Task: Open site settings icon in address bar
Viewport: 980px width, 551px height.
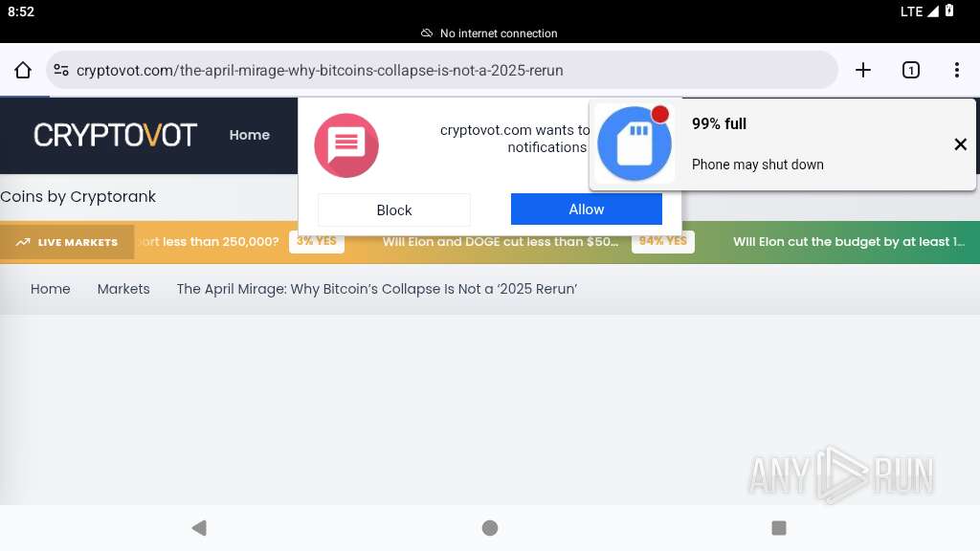Action: point(61,70)
